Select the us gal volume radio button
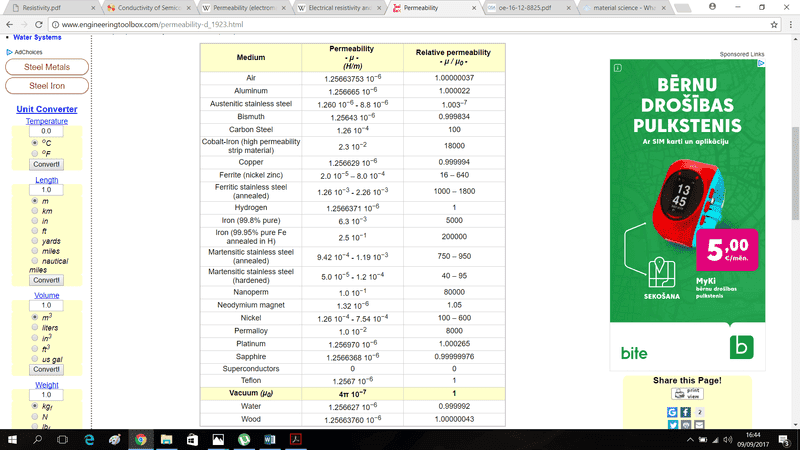Viewport: 800px width, 450px height. point(35,359)
